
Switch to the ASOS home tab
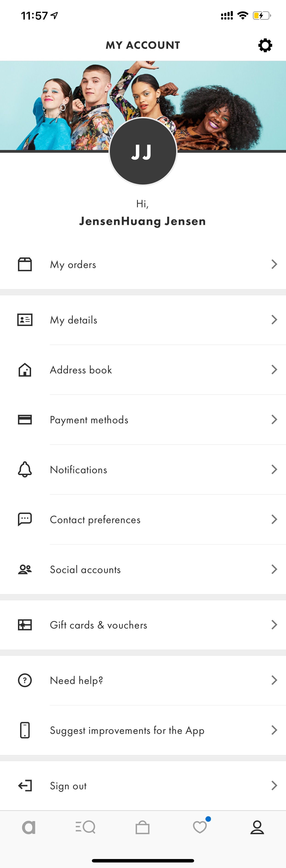[x=29, y=827]
